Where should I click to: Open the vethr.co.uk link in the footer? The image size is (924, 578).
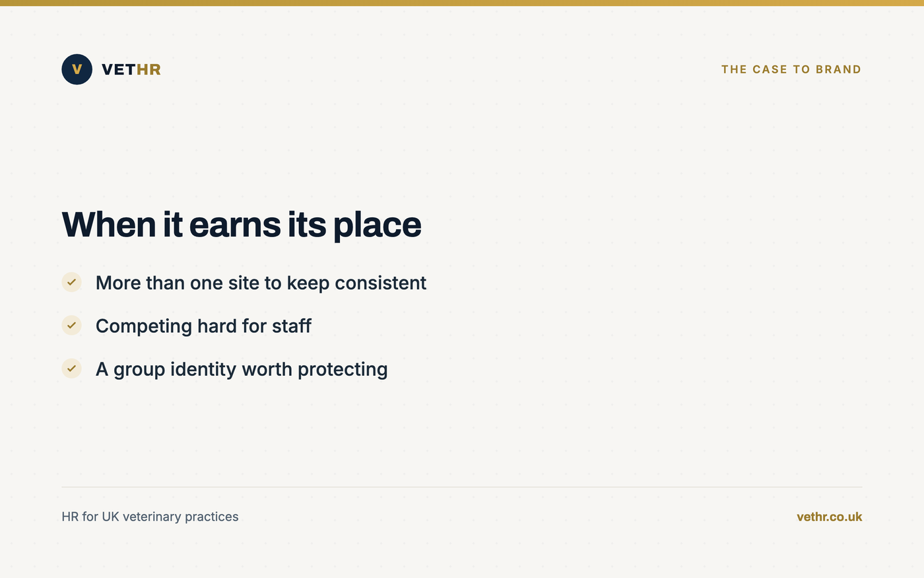tap(829, 517)
